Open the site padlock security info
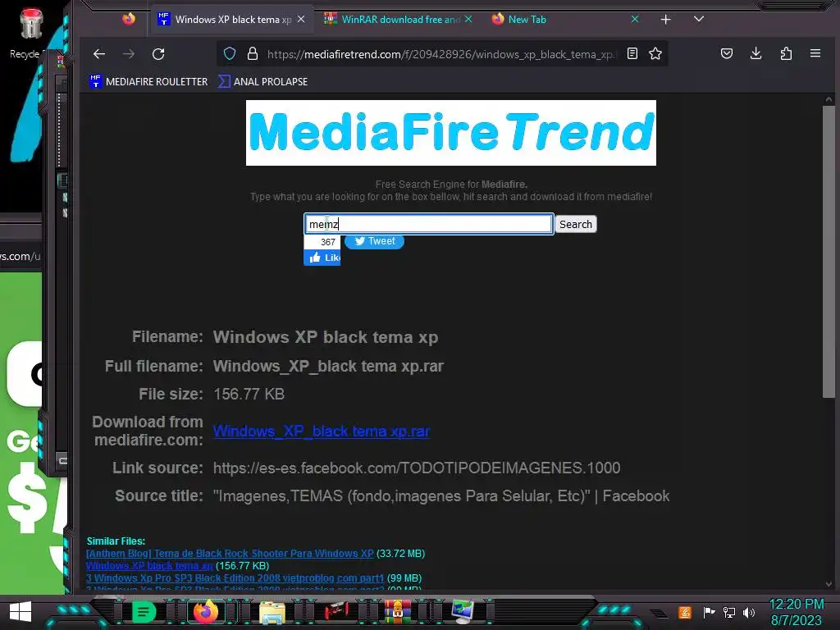840x630 pixels. (x=253, y=53)
